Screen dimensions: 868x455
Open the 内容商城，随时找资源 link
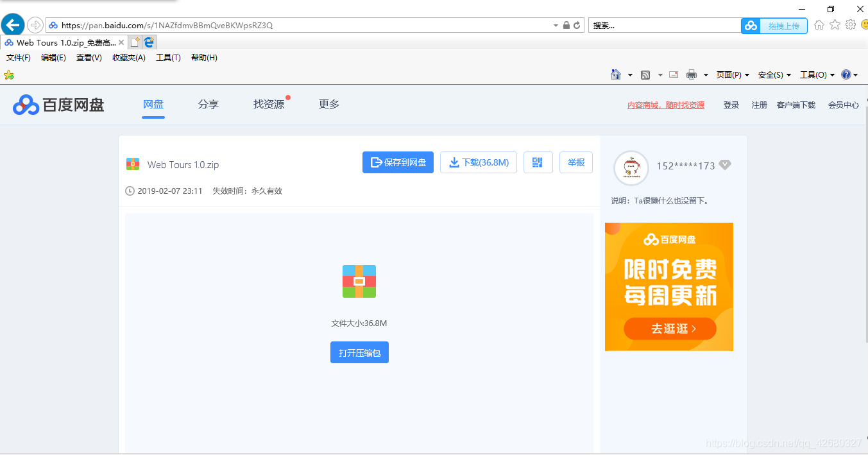click(666, 105)
